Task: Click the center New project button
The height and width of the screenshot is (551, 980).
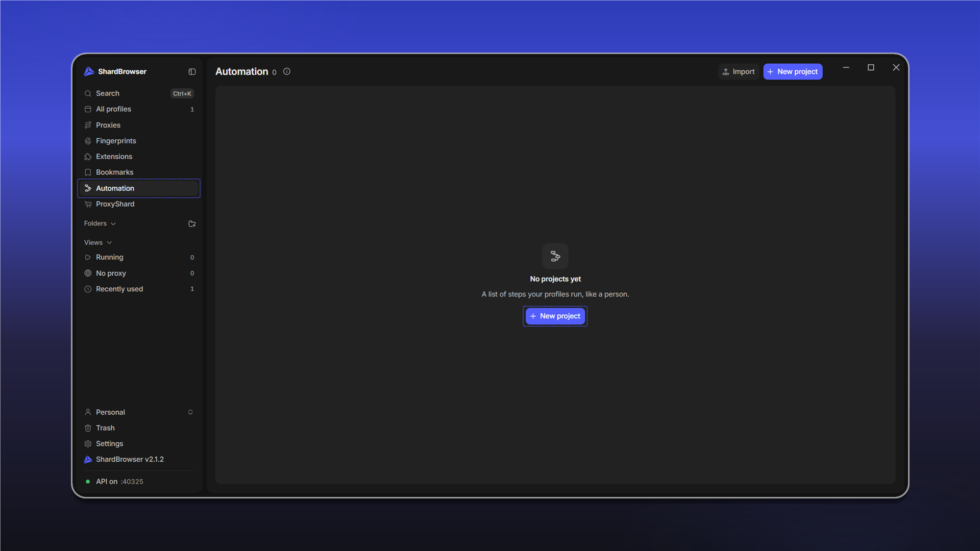Action: 555,316
